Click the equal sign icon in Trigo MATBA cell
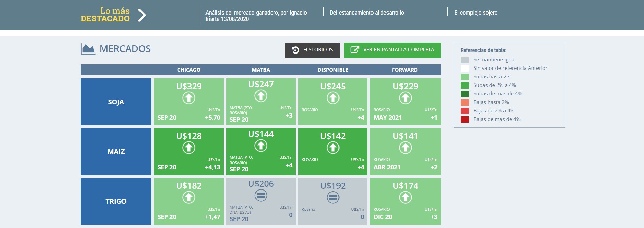 coord(261,196)
